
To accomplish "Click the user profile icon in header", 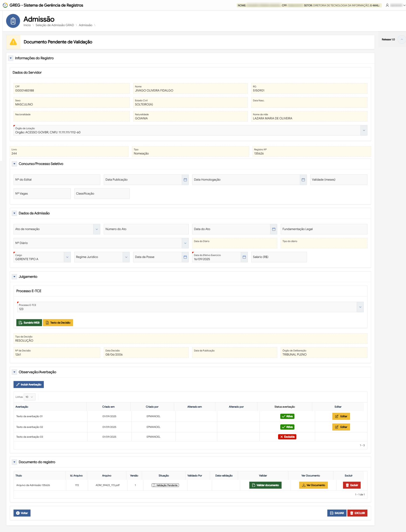I will click(x=387, y=5).
